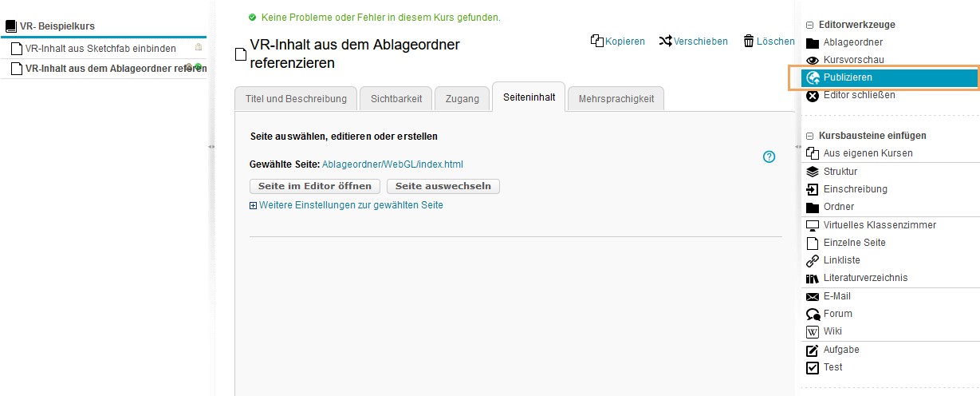Click the Publizieren globe icon
Screen dimensions: 980x396
coord(813,78)
